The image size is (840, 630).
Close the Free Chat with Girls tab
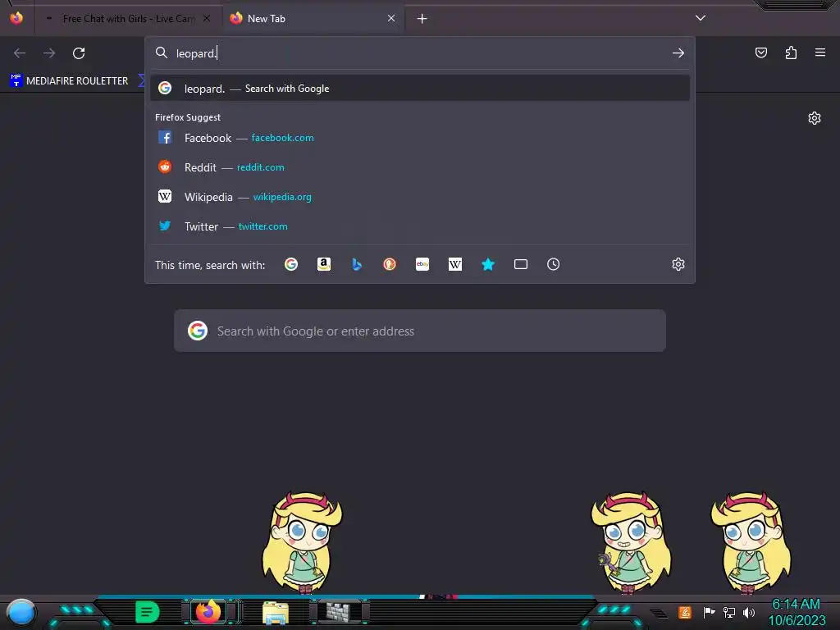(x=206, y=18)
